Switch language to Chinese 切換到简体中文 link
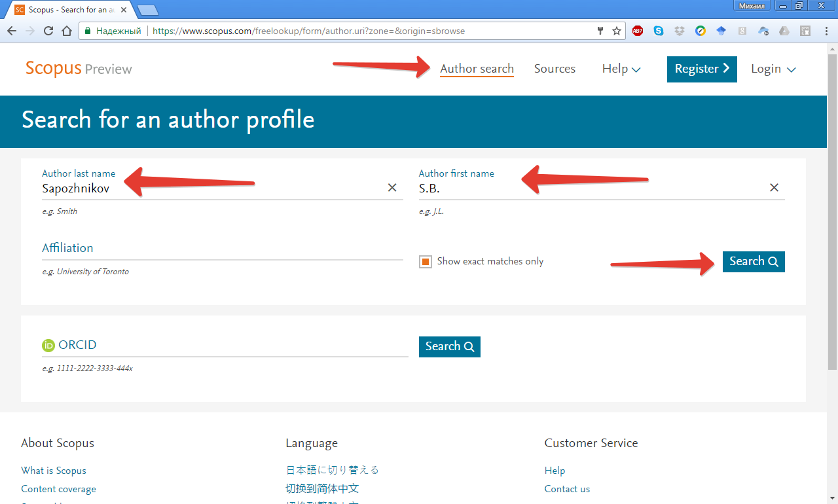The image size is (838, 504). click(x=322, y=489)
